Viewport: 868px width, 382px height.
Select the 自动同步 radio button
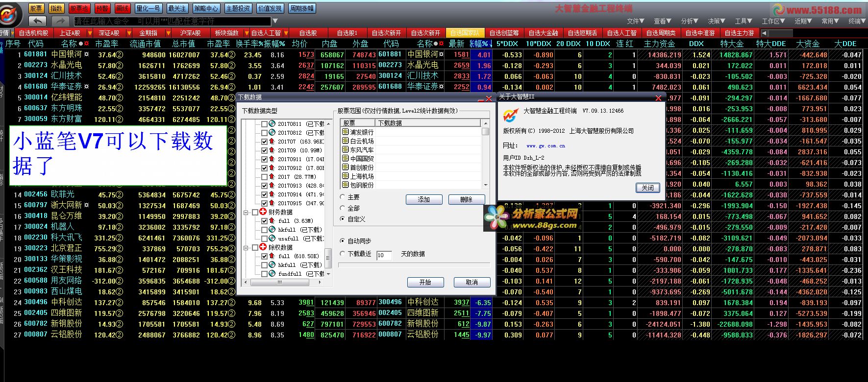[x=343, y=241]
